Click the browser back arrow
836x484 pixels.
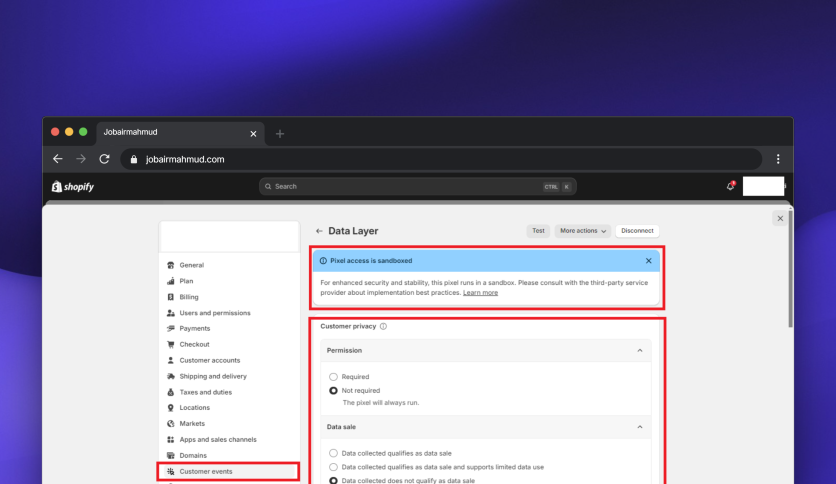point(58,159)
